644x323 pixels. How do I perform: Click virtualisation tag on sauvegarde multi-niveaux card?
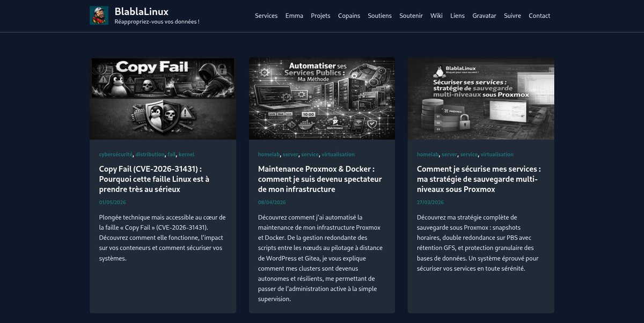497,155
